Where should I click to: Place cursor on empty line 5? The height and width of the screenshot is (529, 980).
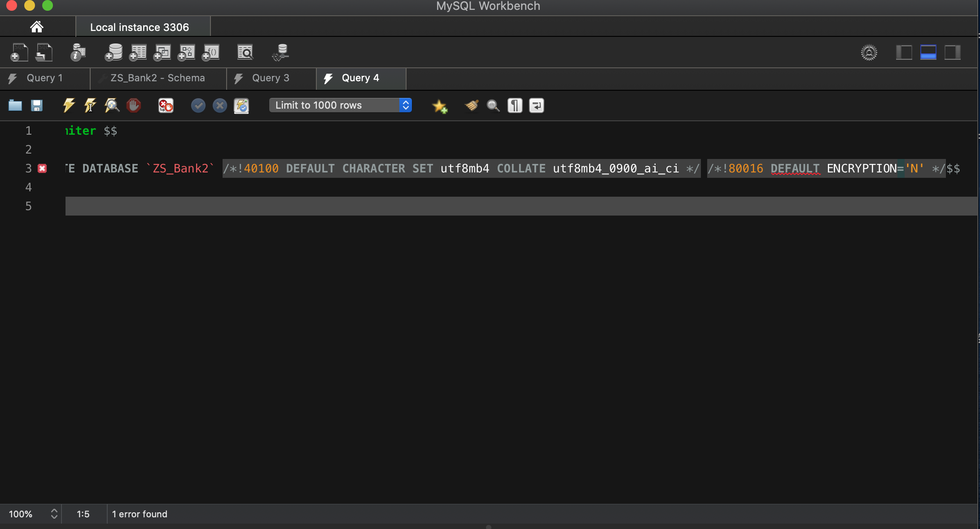[x=521, y=206]
